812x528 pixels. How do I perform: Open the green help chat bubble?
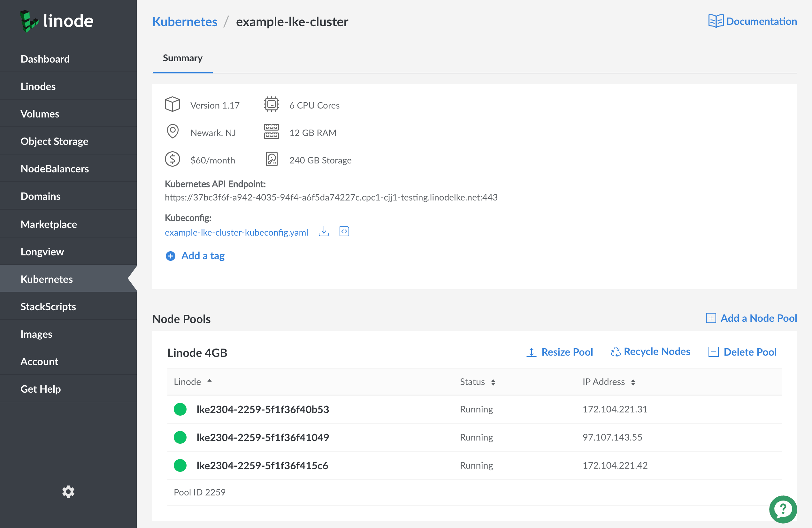coord(783,509)
